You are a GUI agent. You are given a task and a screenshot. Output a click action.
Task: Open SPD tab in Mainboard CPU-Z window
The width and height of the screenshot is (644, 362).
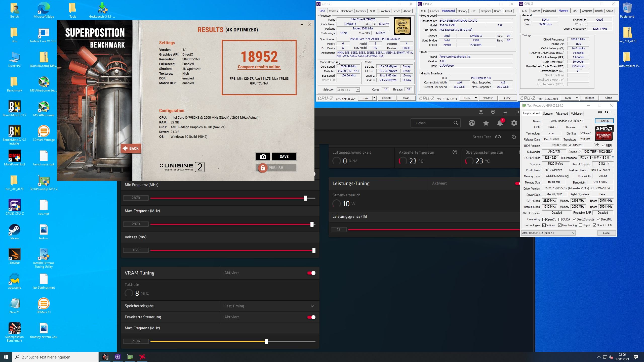point(474,11)
